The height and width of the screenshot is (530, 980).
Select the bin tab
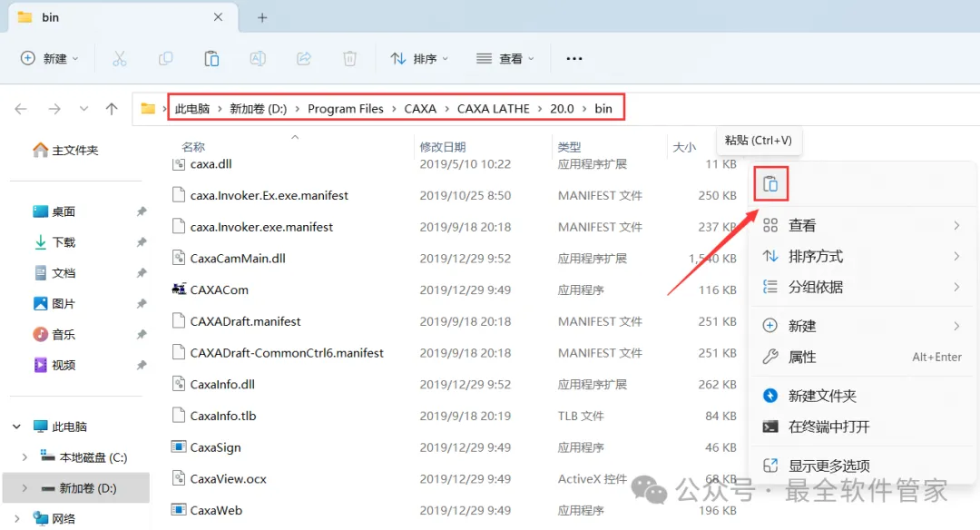coord(122,17)
